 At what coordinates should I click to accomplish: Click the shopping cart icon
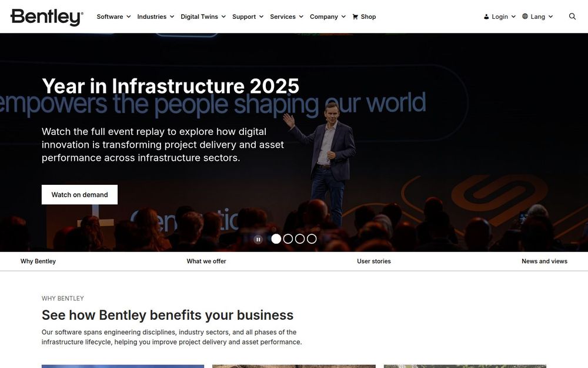(355, 16)
